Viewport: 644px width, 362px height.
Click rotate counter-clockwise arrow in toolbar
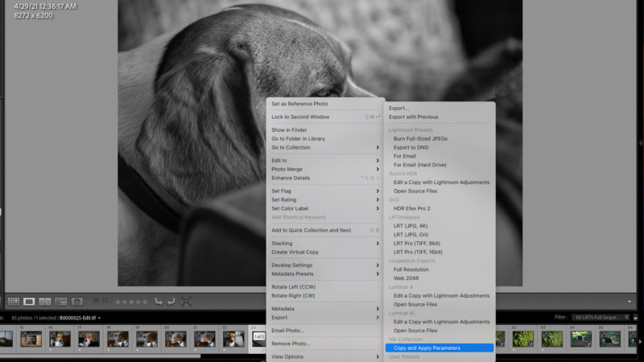159,302
